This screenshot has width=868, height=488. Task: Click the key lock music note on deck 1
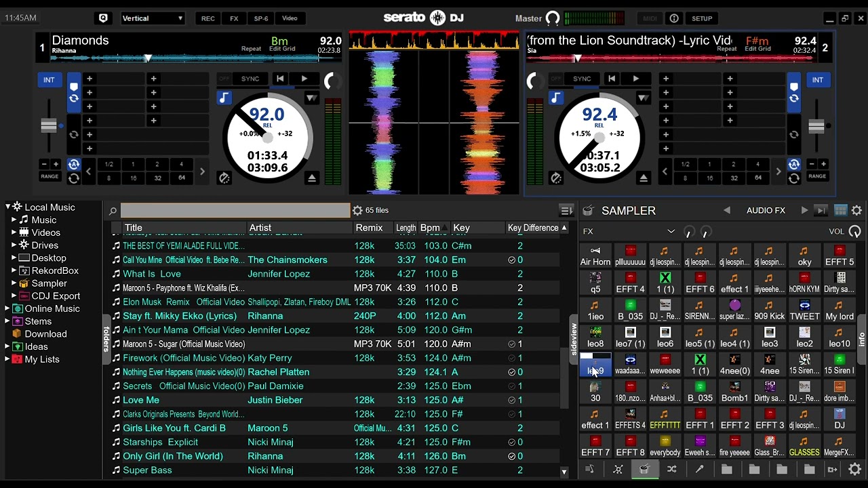click(x=224, y=98)
